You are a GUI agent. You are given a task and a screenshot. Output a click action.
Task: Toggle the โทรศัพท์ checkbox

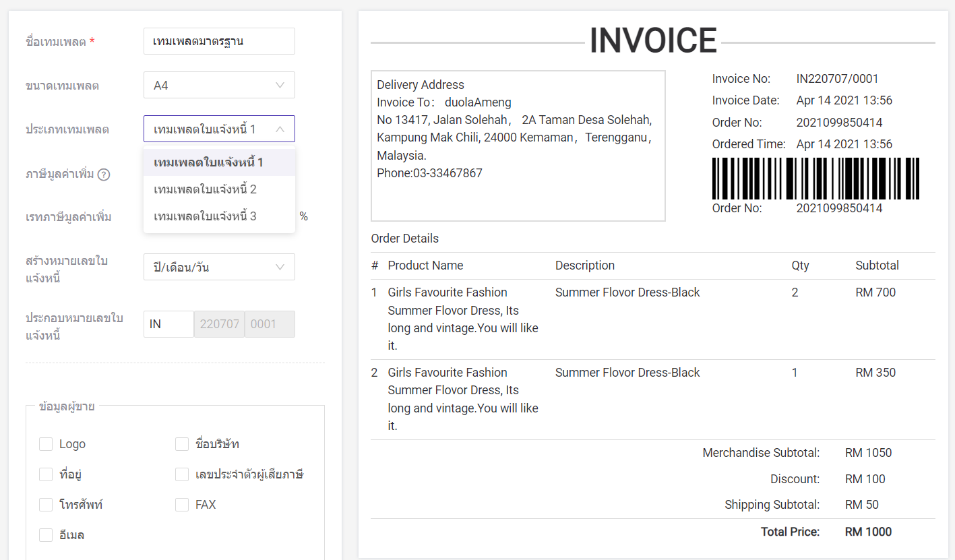pyautogui.click(x=46, y=505)
